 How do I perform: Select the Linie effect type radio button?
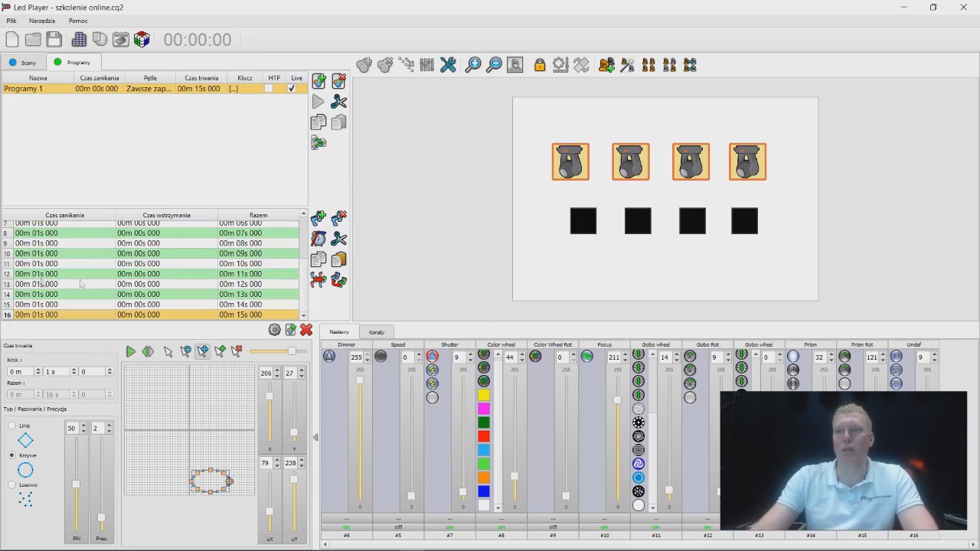(x=11, y=425)
